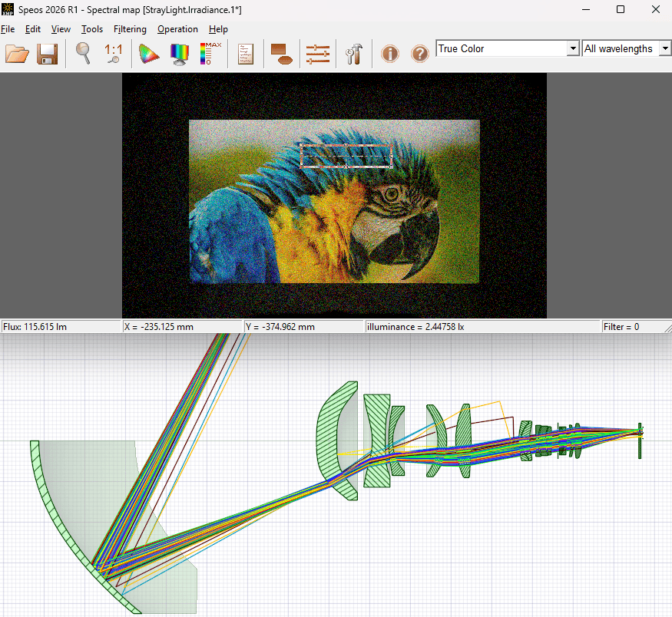
Task: Open the File menu
Action: click(x=8, y=29)
